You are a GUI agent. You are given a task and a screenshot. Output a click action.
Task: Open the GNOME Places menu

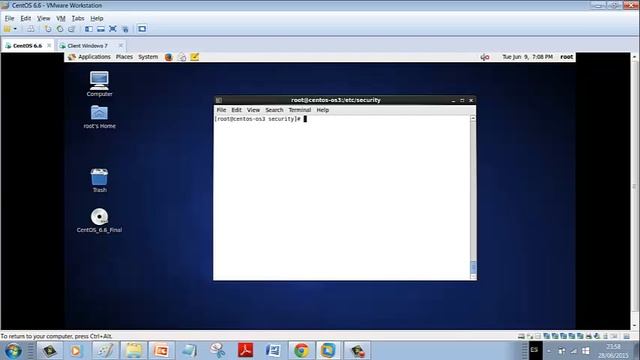click(124, 57)
